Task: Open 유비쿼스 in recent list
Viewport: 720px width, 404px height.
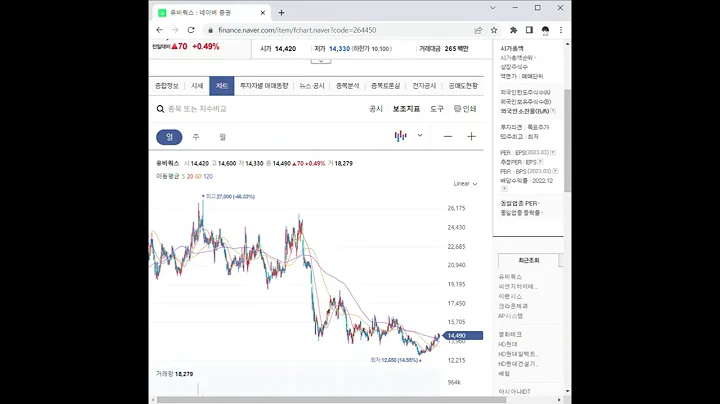Action: [510, 277]
